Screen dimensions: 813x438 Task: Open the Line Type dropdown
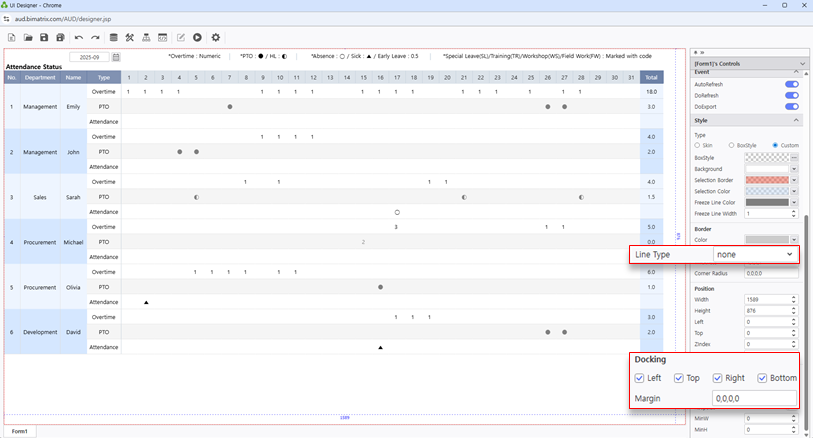[755, 255]
